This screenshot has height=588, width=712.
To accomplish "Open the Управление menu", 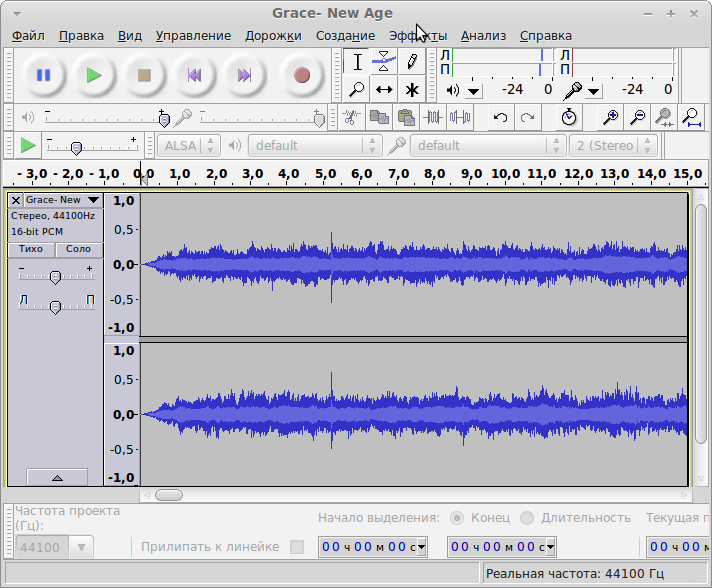I will coord(193,36).
